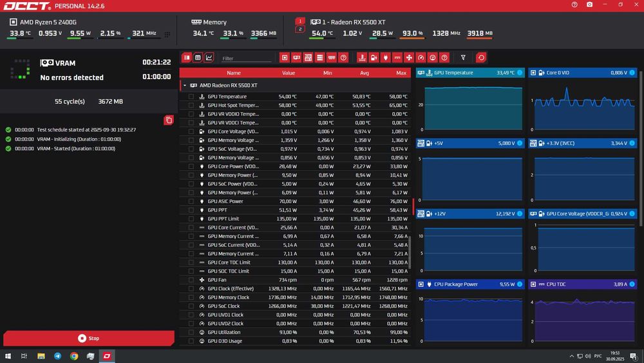Toggle usage gauge sensor type filter
The image size is (644, 363).
point(433,57)
